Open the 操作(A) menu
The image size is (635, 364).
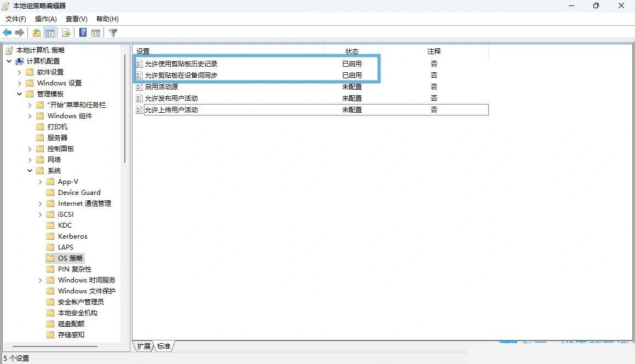(46, 19)
